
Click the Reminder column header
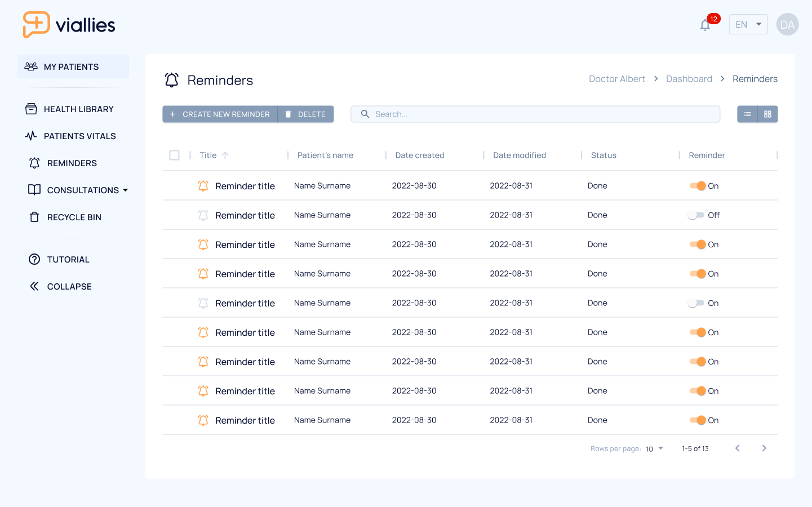[707, 155]
